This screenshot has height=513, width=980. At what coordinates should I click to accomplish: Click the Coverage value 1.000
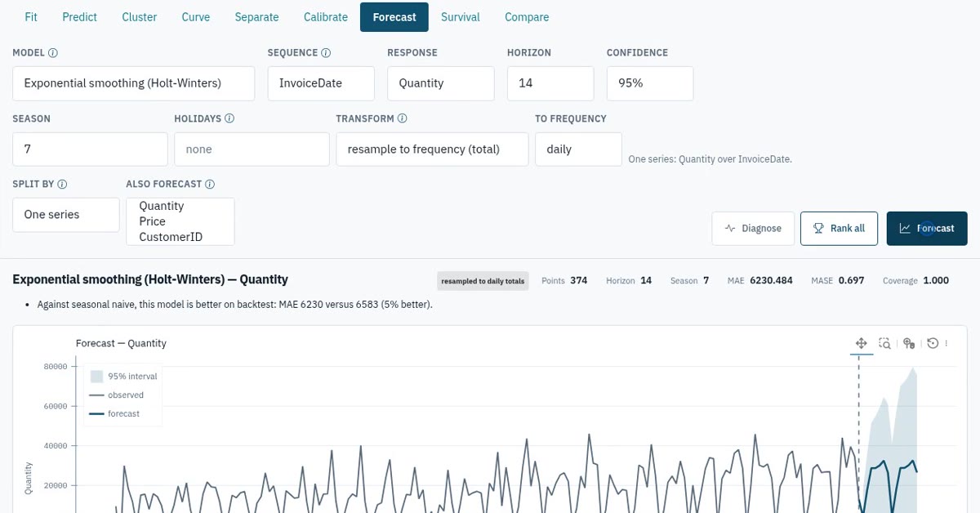[936, 280]
